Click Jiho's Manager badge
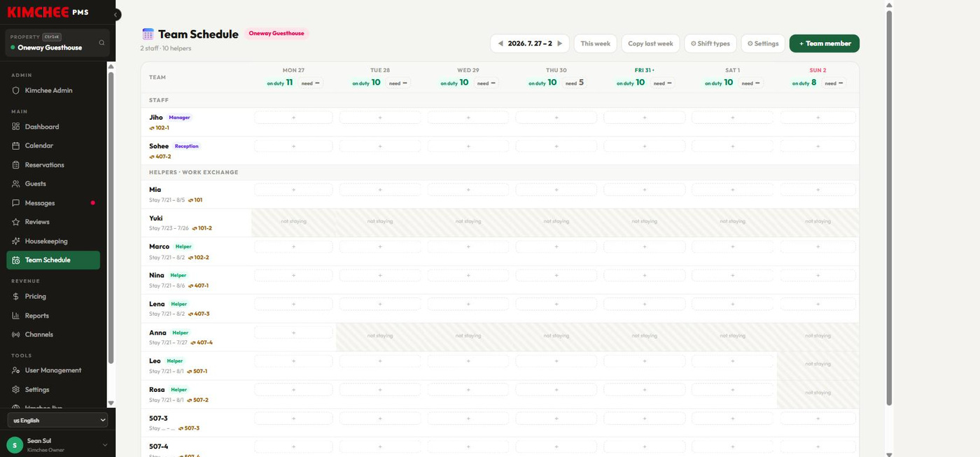The height and width of the screenshot is (457, 980). tap(179, 118)
